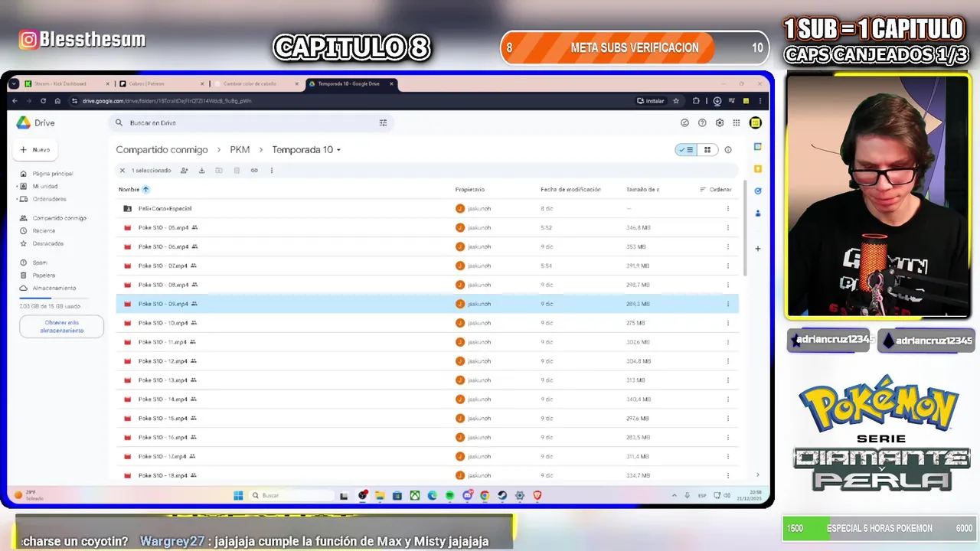Open Compartido conmigo in sidebar
The image size is (980, 551).
(x=59, y=218)
